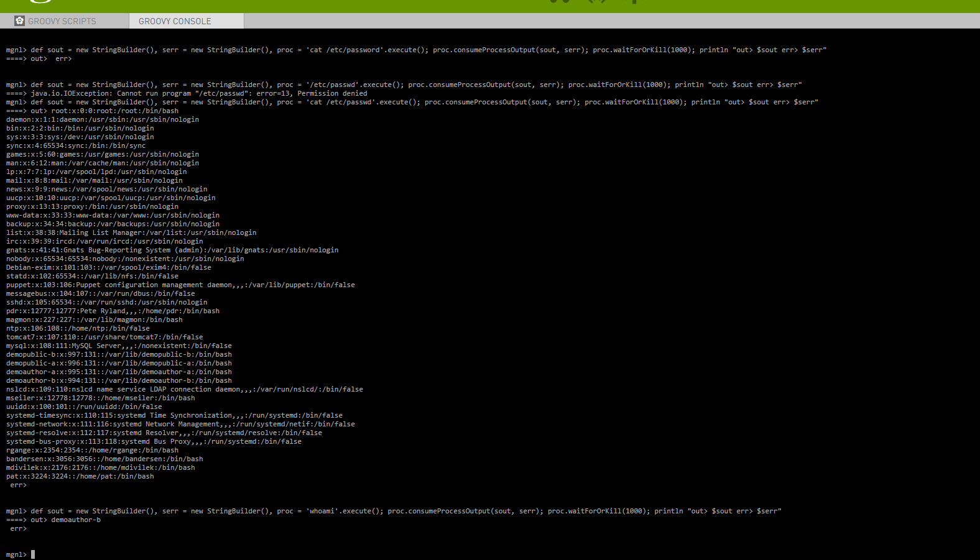Select the Groovy Console tab
980x560 pixels.
175,21
